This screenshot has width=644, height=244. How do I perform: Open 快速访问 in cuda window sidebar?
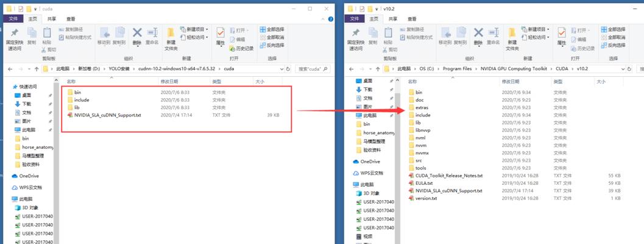[x=28, y=87]
